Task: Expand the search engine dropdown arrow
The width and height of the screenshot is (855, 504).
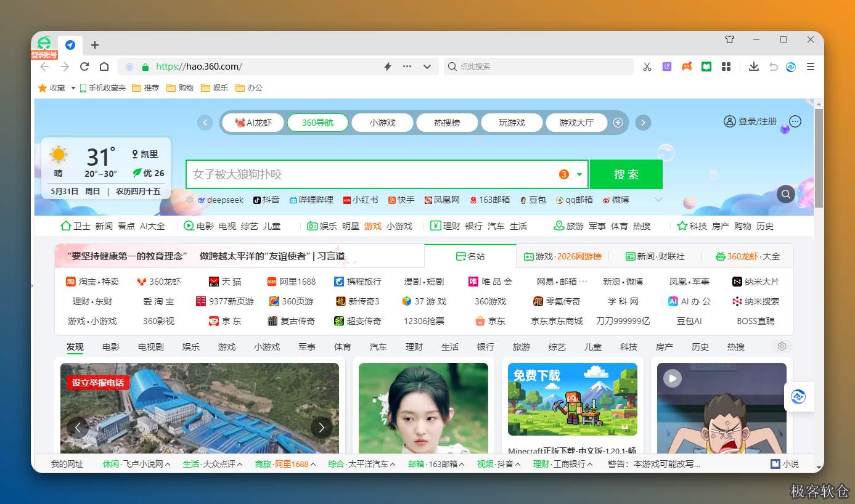Action: pyautogui.click(x=579, y=174)
